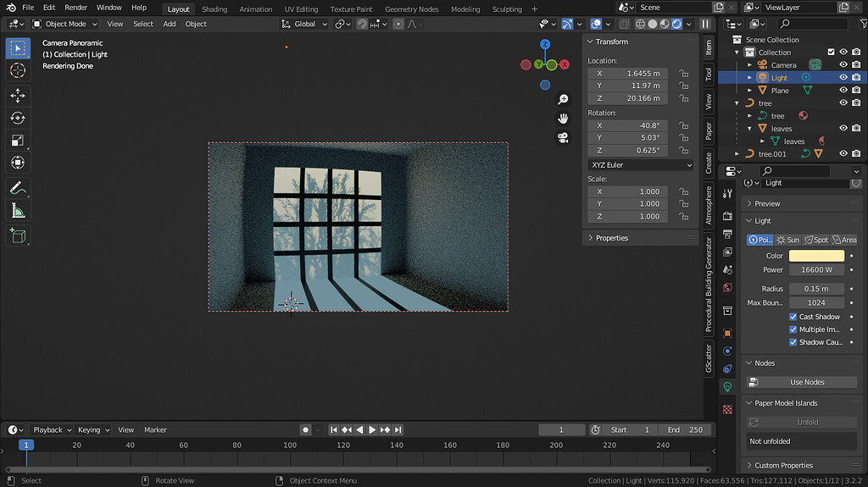This screenshot has height=487, width=868.
Task: Toggle auto keying record button
Action: pos(305,430)
